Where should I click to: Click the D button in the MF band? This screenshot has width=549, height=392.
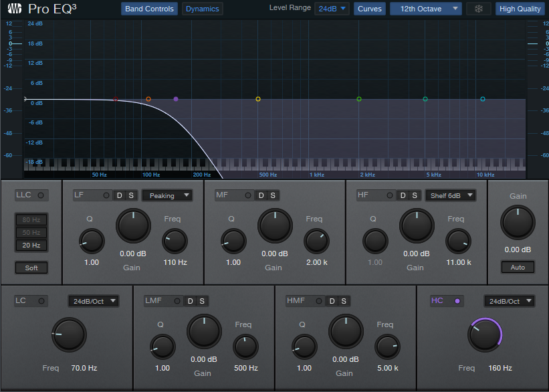coord(261,195)
